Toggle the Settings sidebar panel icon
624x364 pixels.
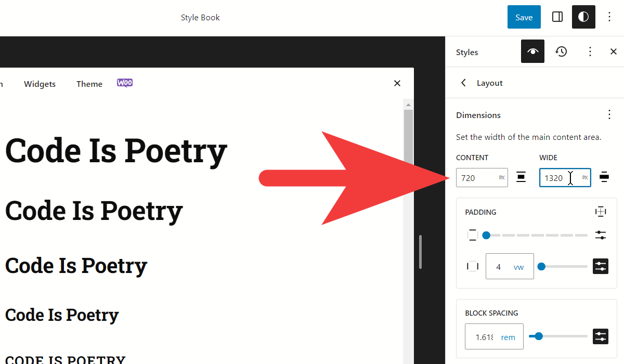coord(557,17)
